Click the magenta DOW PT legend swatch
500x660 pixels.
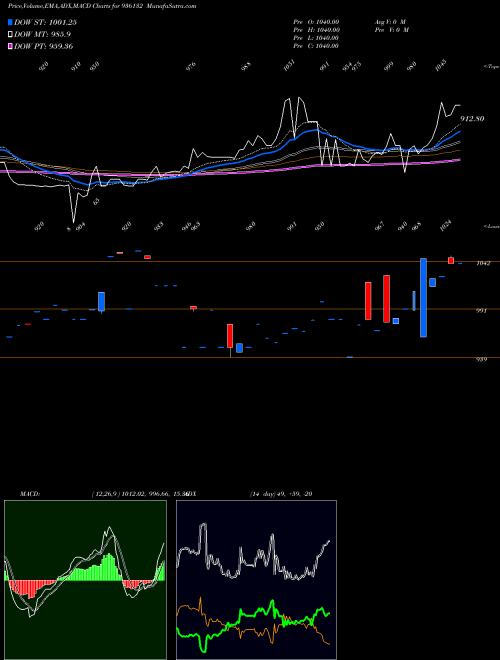(x=10, y=46)
